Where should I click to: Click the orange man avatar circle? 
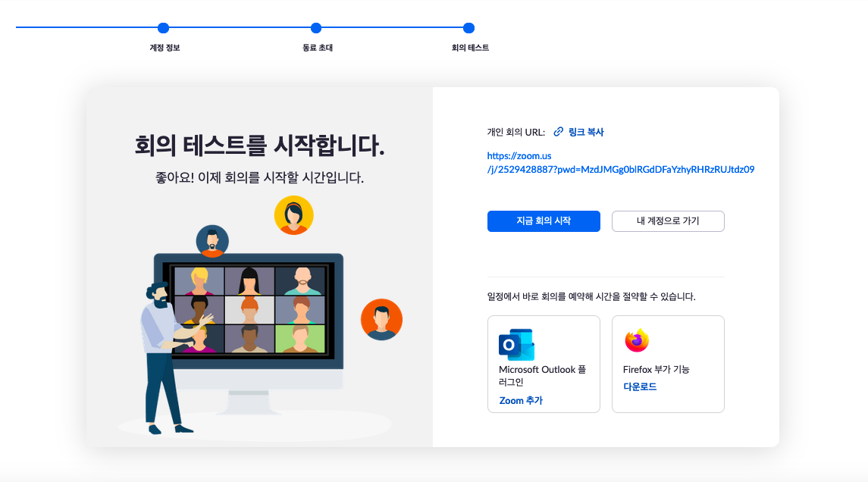[381, 319]
